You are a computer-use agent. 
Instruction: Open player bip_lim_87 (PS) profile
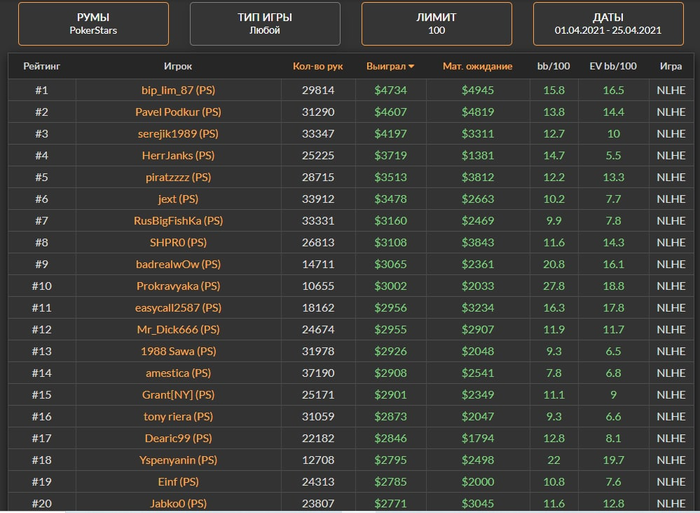coord(178,90)
